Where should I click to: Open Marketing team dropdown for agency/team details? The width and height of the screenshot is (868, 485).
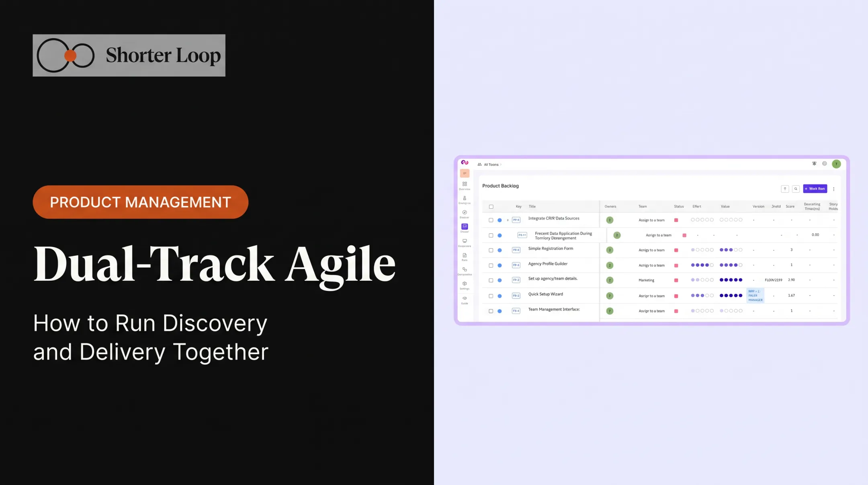click(x=646, y=280)
